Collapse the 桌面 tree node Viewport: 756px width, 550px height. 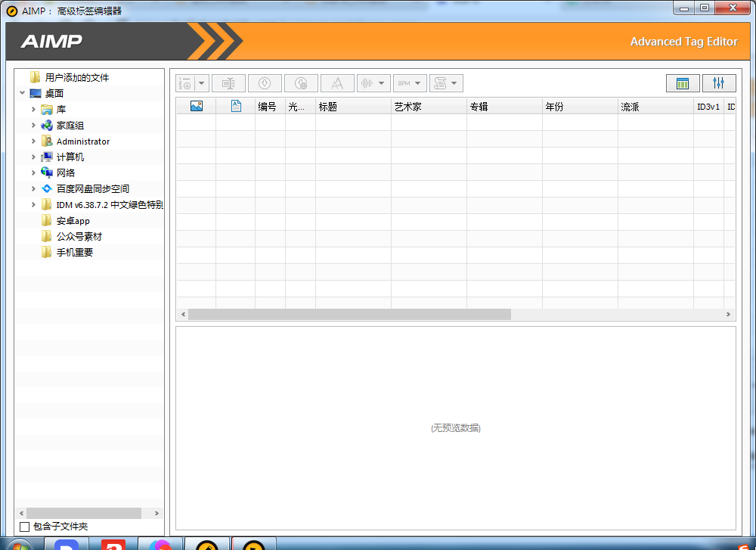click(x=22, y=92)
